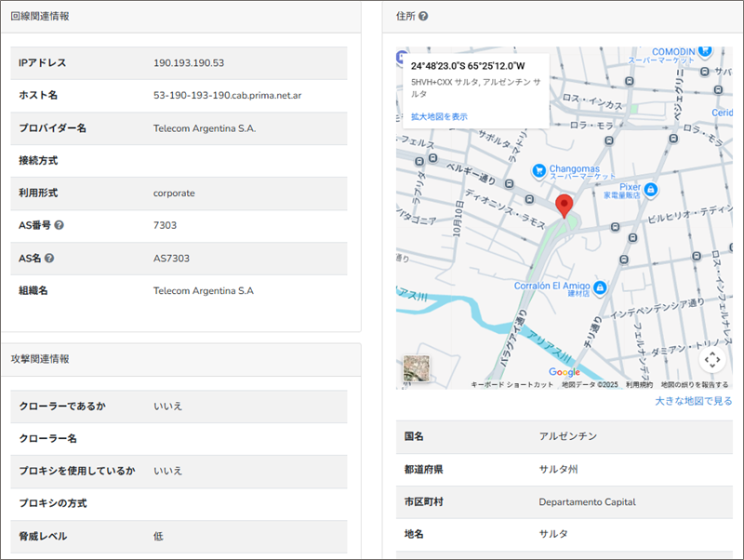Click the red location pin on map
Screen dimensions: 744x560
pyautogui.click(x=564, y=207)
